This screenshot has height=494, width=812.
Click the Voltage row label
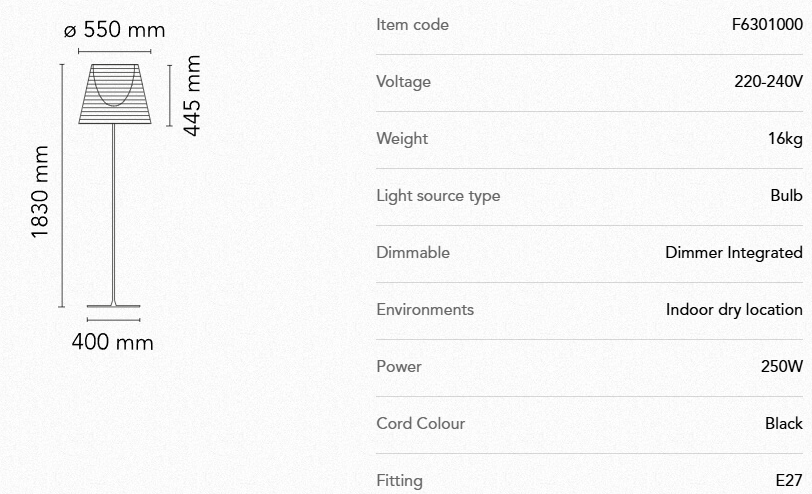403,81
